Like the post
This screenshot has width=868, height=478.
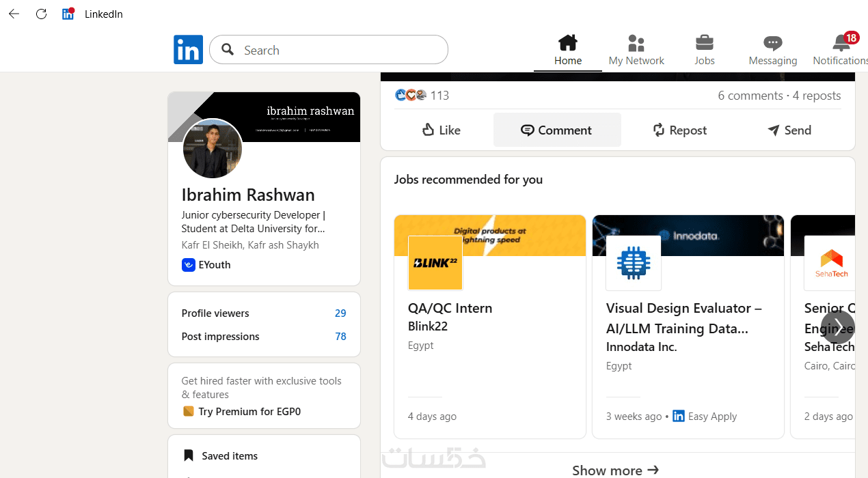pyautogui.click(x=441, y=130)
